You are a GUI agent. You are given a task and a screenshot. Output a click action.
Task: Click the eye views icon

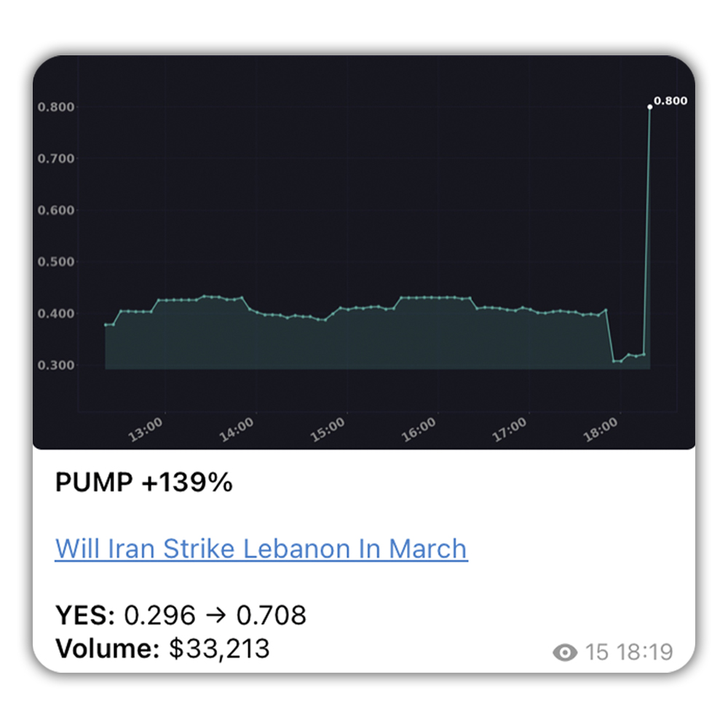(x=565, y=652)
